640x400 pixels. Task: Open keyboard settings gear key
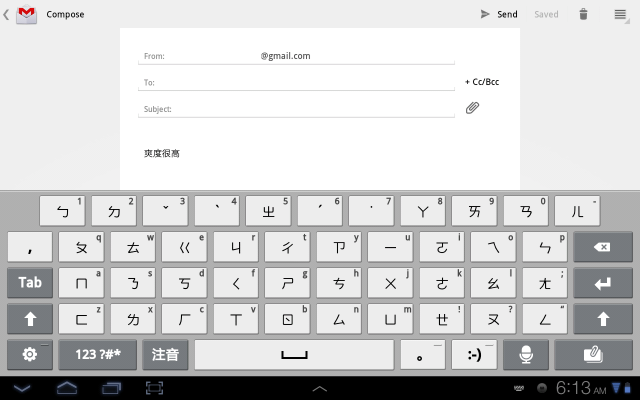click(x=30, y=355)
